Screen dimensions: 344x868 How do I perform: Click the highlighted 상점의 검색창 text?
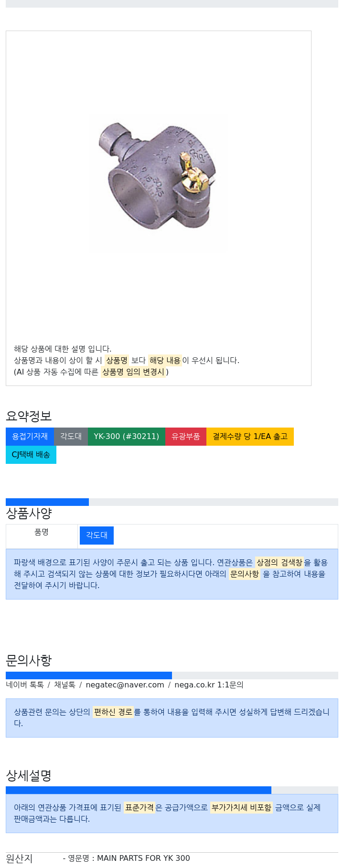click(279, 563)
